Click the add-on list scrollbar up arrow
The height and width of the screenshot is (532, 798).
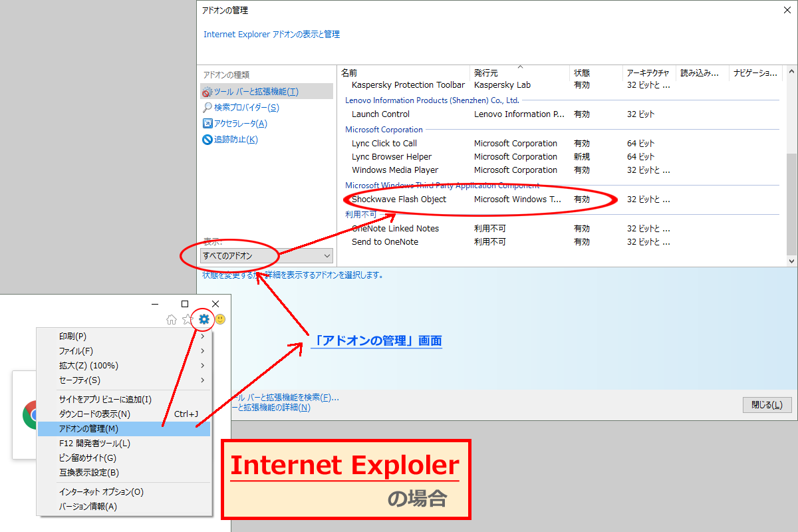coord(791,72)
